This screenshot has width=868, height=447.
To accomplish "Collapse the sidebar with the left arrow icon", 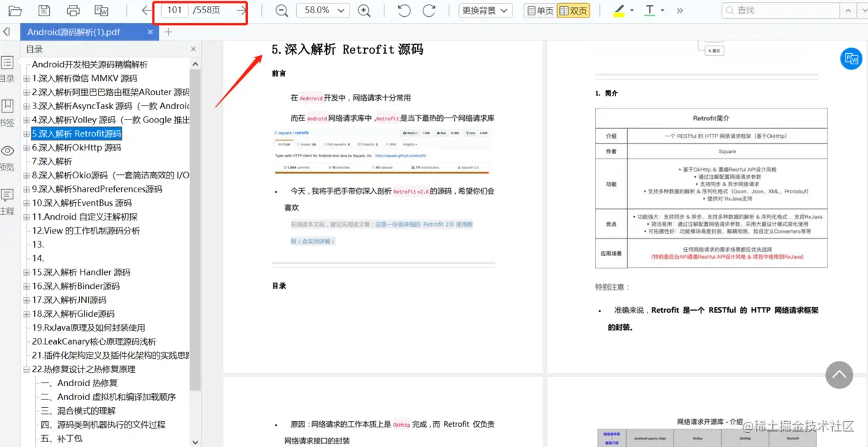I will [6, 32].
